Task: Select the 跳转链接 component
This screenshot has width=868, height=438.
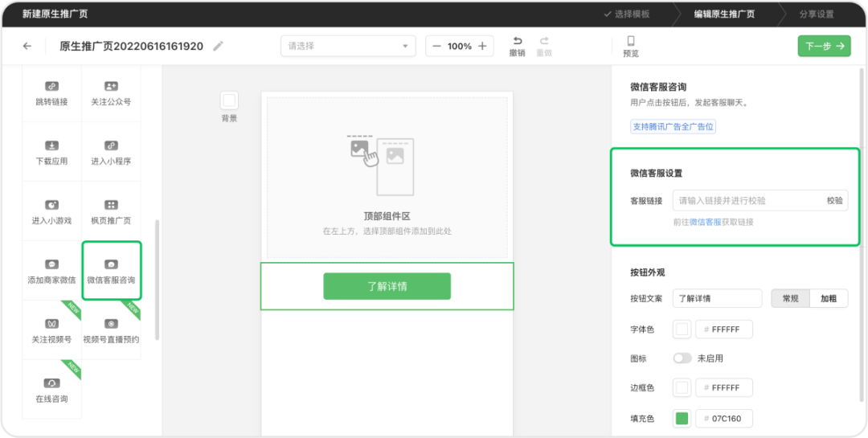Action: pyautogui.click(x=51, y=92)
